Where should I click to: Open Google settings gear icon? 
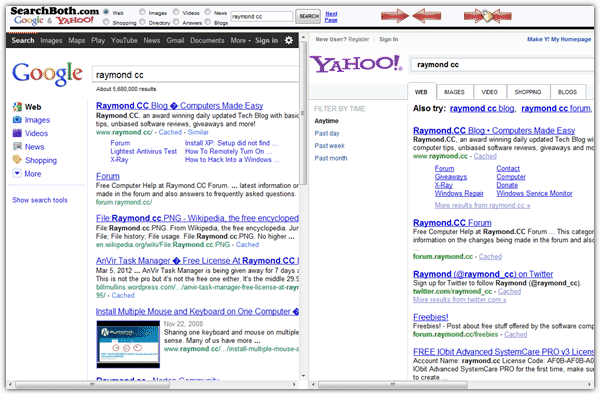point(289,40)
